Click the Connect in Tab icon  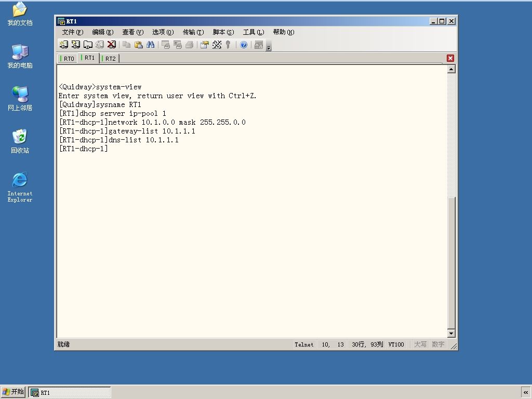click(x=88, y=45)
